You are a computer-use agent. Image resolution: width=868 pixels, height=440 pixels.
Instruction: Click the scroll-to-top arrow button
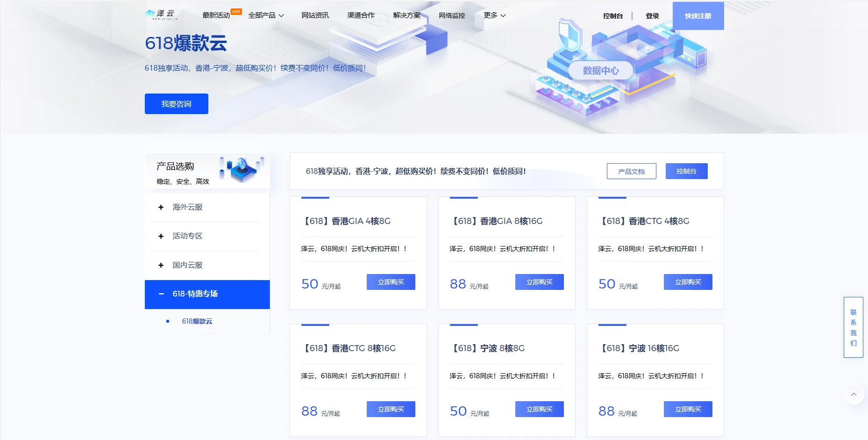tap(854, 394)
